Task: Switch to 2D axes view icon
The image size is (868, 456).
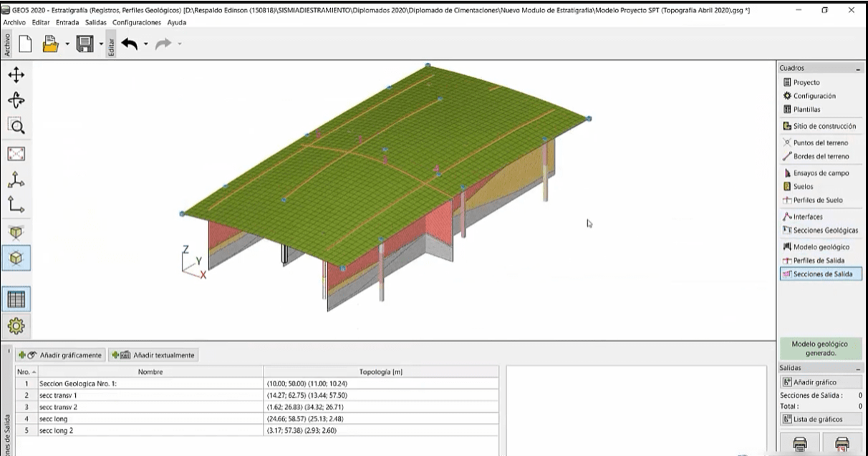Action: [16, 205]
